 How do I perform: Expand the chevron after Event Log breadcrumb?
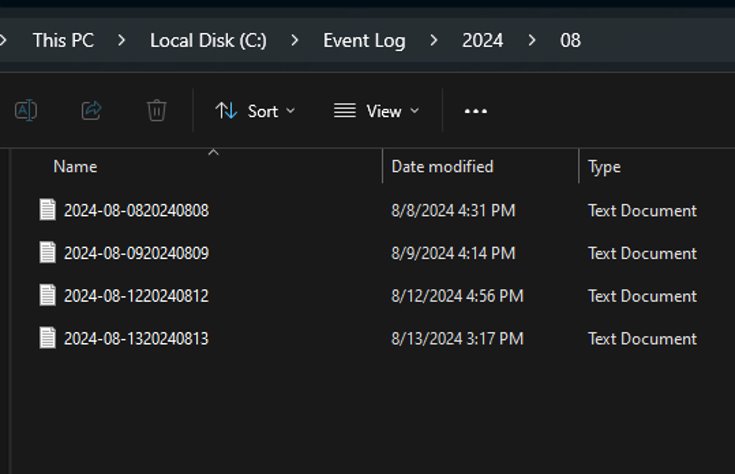coord(434,41)
